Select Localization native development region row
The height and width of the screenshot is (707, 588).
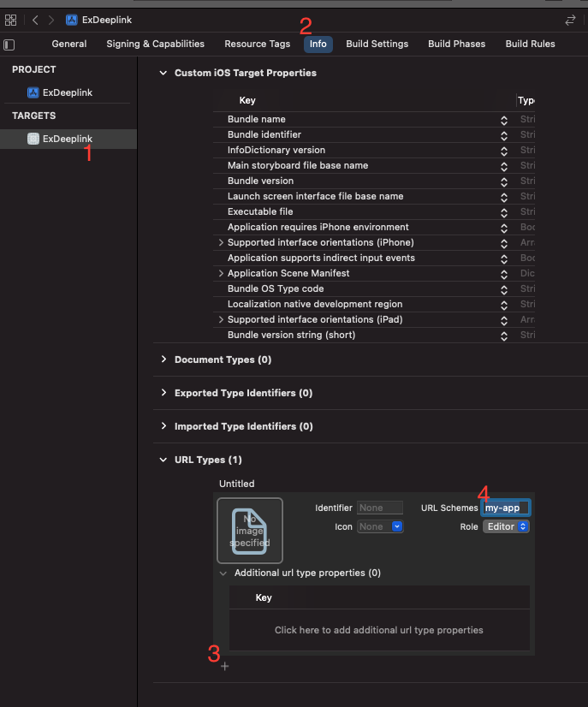[x=374, y=305]
